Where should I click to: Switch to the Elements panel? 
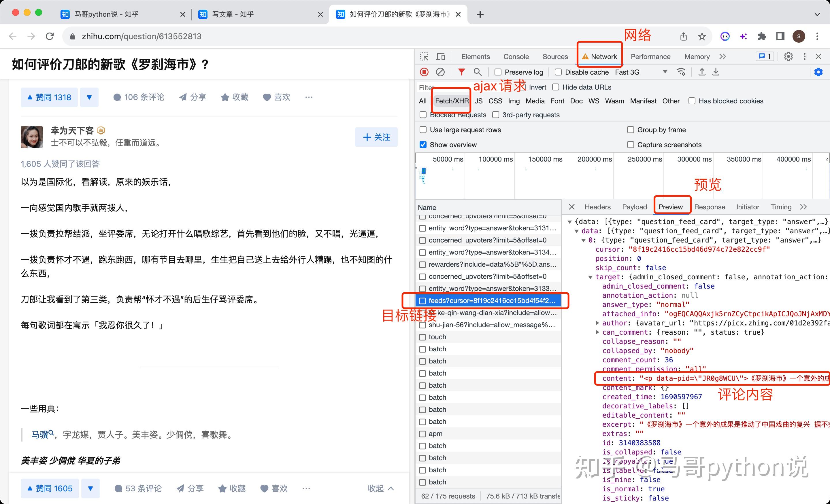(x=475, y=56)
